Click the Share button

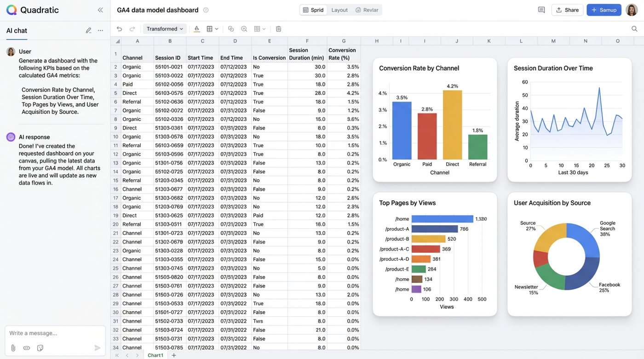[567, 10]
